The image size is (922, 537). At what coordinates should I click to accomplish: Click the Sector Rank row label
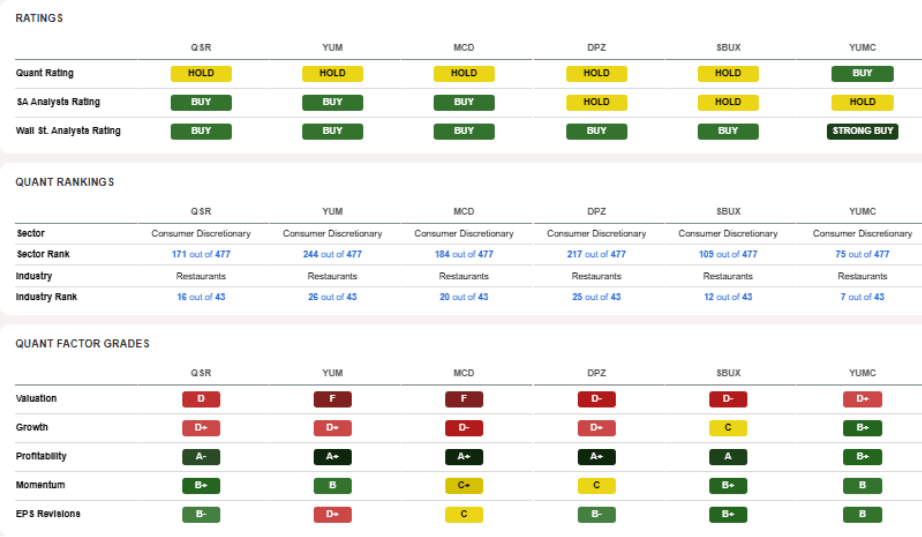(43, 254)
